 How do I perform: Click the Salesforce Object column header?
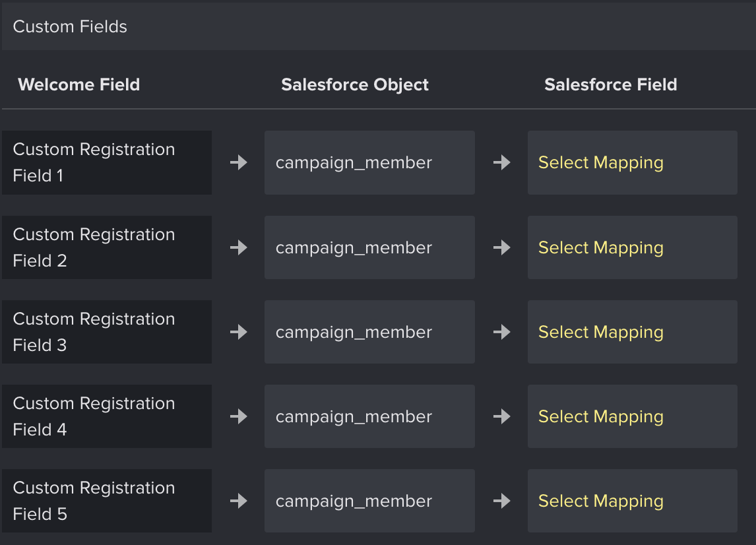click(355, 85)
